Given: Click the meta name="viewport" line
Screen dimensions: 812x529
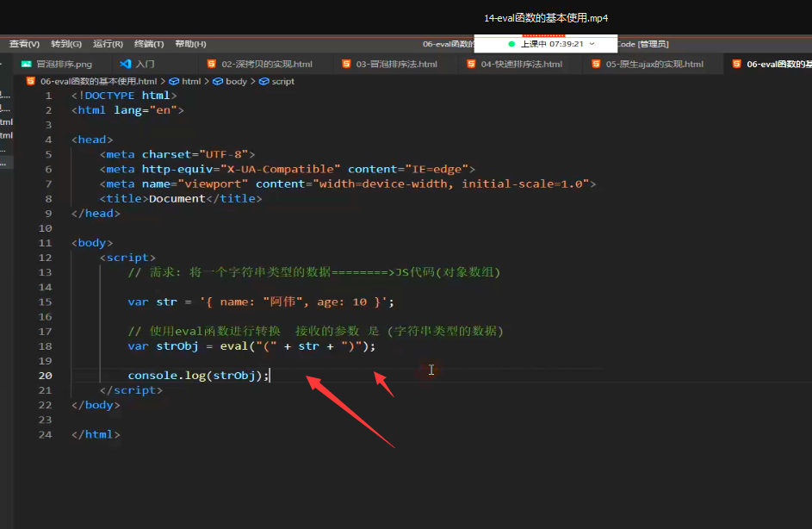Looking at the screenshot, I should [348, 184].
